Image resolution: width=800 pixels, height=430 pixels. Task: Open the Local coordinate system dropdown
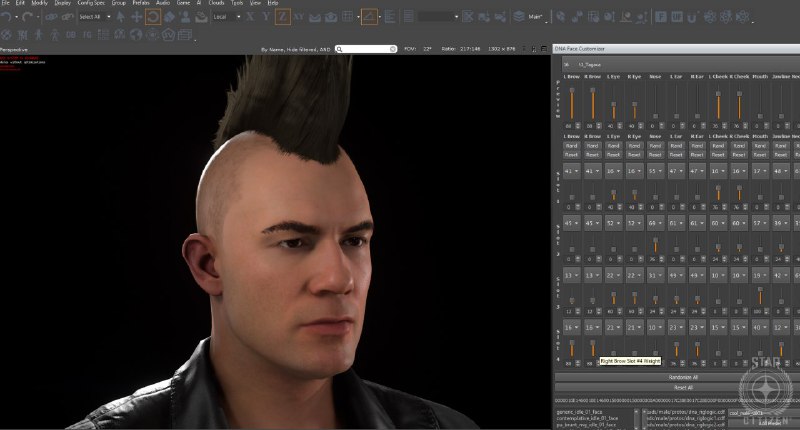click(x=227, y=17)
